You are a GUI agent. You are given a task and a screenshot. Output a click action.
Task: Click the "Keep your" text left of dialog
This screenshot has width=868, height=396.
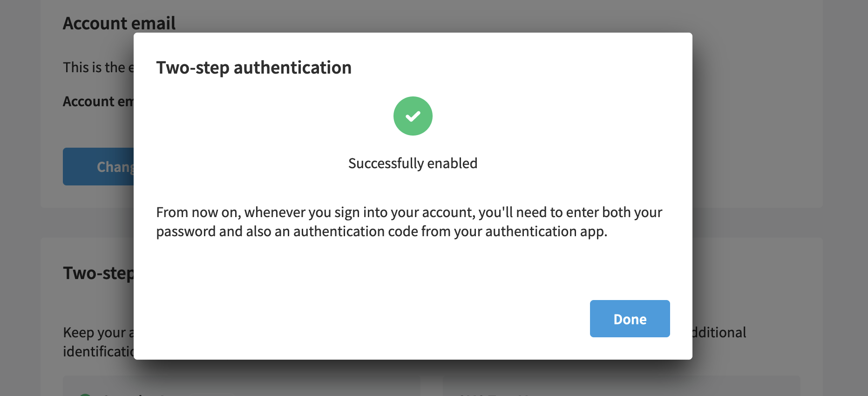(98, 333)
